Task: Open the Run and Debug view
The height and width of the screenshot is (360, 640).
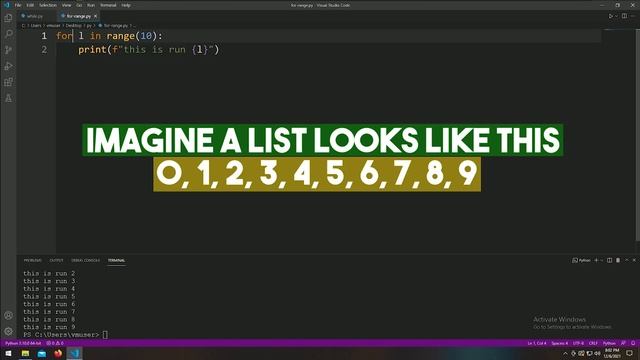Action: click(8, 66)
